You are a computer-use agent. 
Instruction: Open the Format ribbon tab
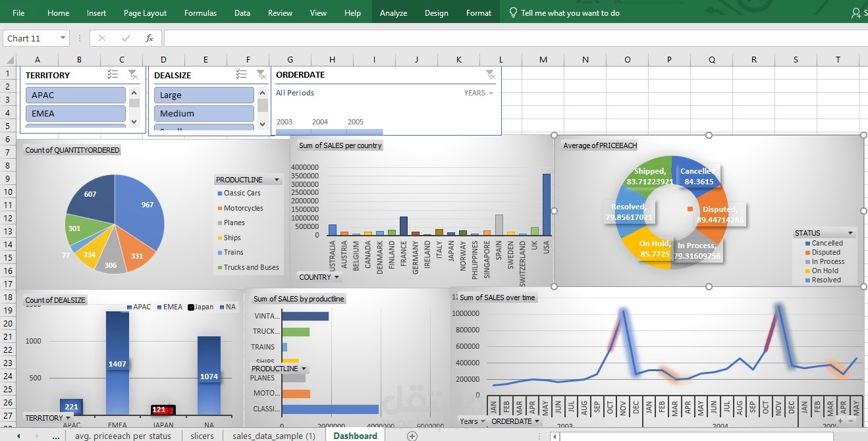pyautogui.click(x=479, y=13)
